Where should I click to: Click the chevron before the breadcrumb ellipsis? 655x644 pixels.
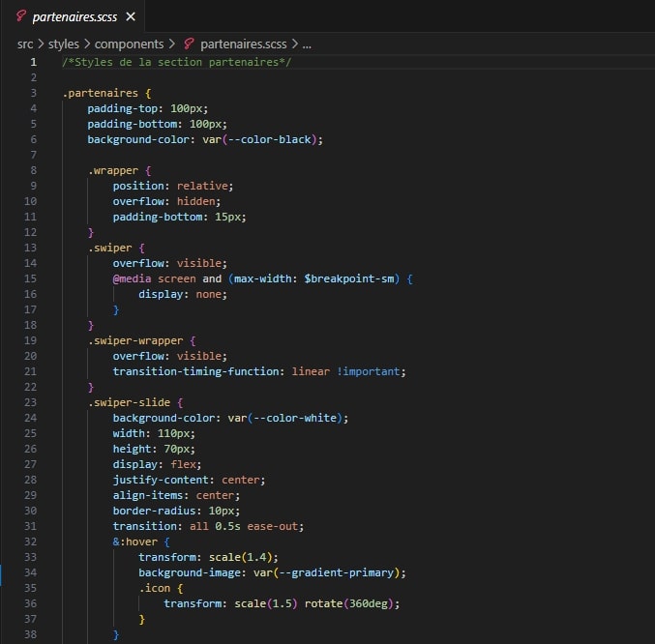[x=293, y=44]
